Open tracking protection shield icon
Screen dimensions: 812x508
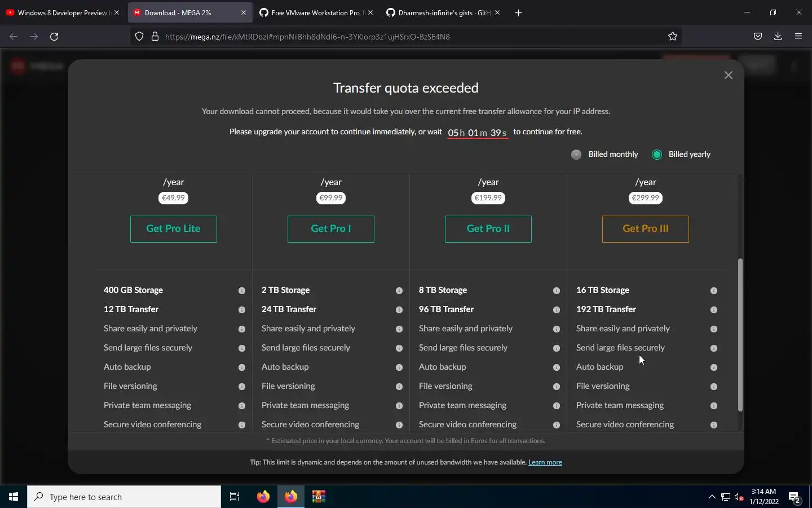[139, 36]
